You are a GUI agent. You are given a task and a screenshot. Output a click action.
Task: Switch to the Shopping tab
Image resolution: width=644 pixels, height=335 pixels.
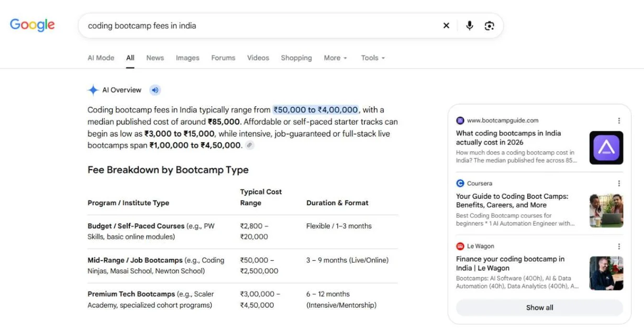296,58
